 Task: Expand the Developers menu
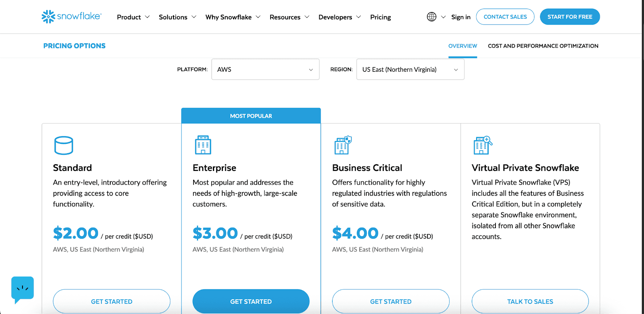(340, 17)
